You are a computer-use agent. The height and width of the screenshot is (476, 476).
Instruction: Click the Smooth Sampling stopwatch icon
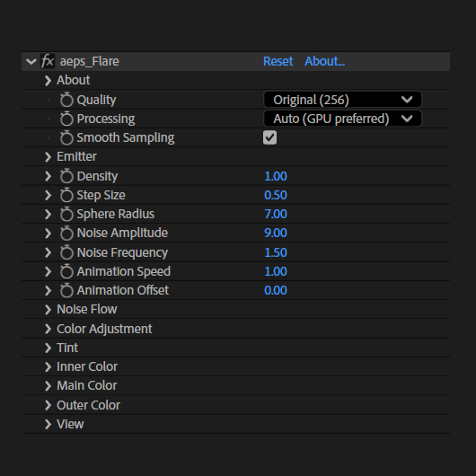66,137
